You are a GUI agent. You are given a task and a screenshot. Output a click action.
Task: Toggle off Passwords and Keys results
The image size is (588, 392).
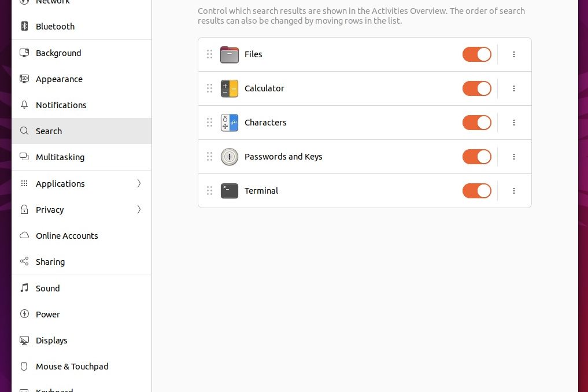tap(476, 156)
